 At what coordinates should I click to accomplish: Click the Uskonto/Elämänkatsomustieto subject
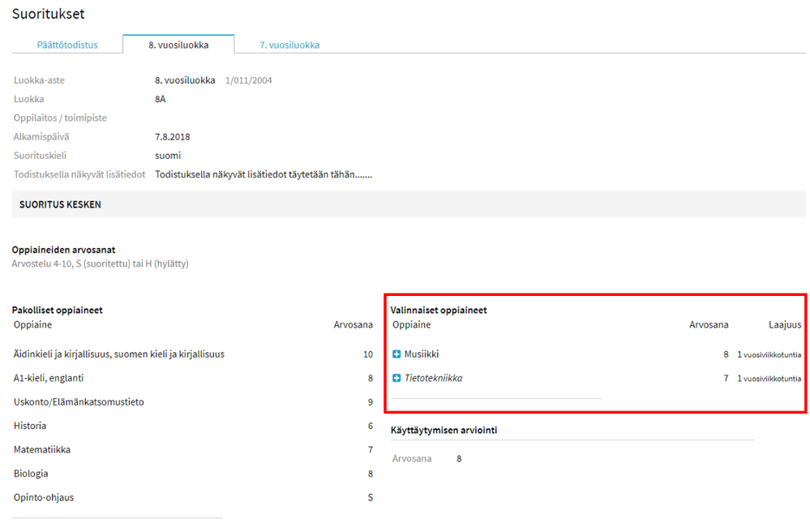[x=79, y=402]
